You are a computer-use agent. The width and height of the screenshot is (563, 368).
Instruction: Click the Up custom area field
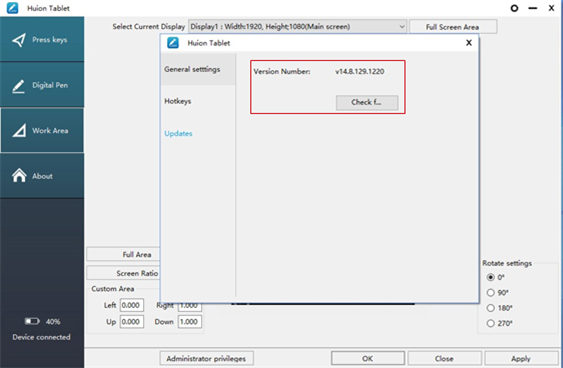tap(132, 322)
